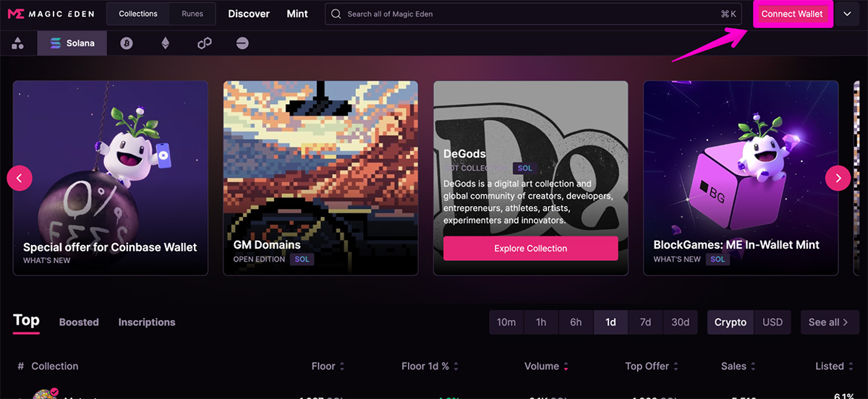This screenshot has width=868, height=399.
Task: Open the all-chains shapes icon
Action: [18, 43]
